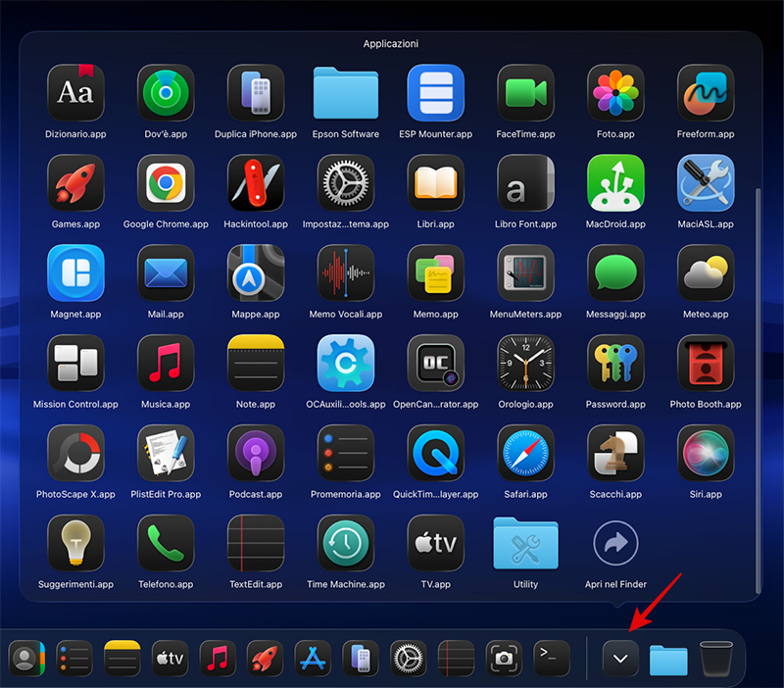784x688 pixels.
Task: Open Dizionario.app from the Applicazioni stack
Action: [x=75, y=93]
